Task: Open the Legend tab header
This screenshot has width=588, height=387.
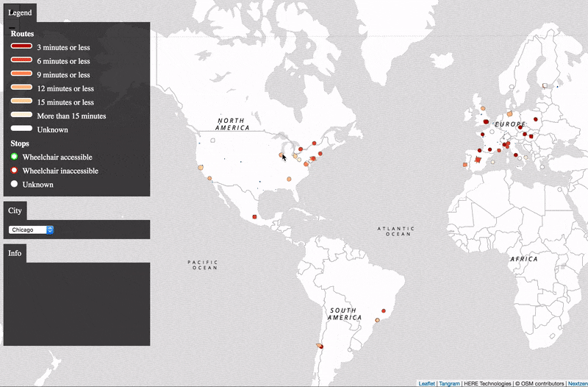Action: pyautogui.click(x=20, y=13)
